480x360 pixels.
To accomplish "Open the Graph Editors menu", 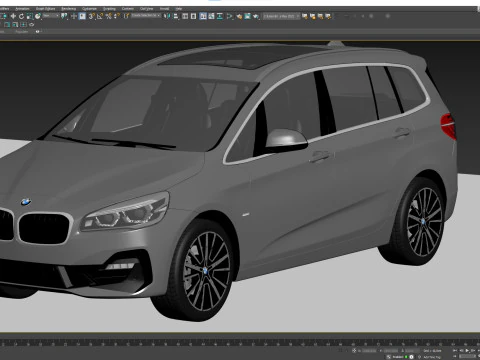I will coord(45,9).
